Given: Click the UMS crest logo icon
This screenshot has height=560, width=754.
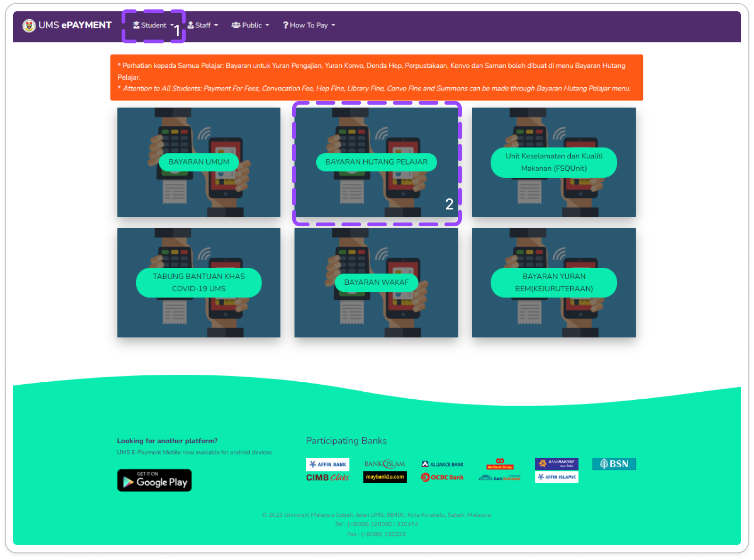Looking at the screenshot, I should 29,25.
